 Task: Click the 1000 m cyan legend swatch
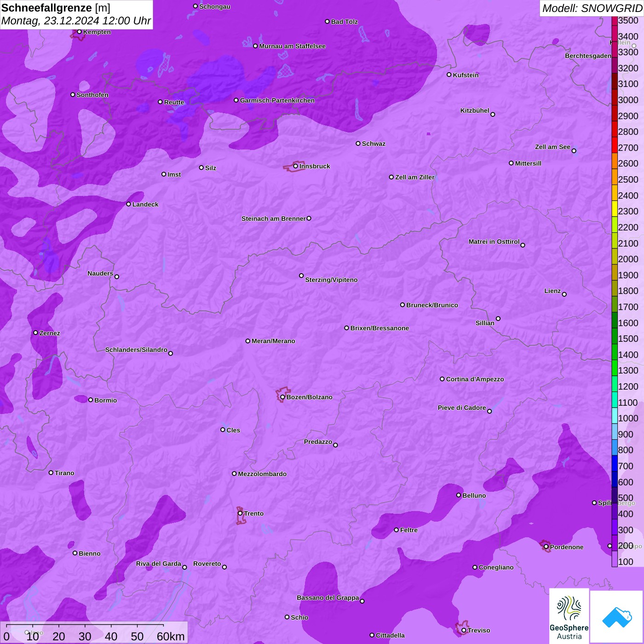point(615,415)
